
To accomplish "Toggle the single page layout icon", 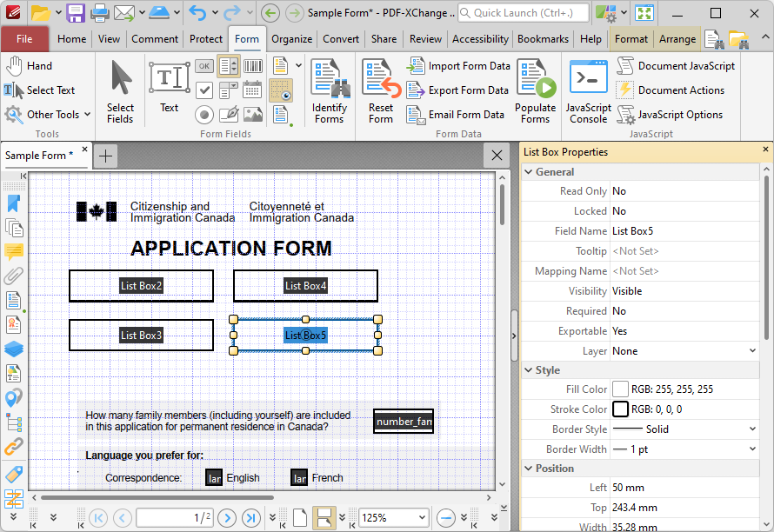I will (300, 518).
